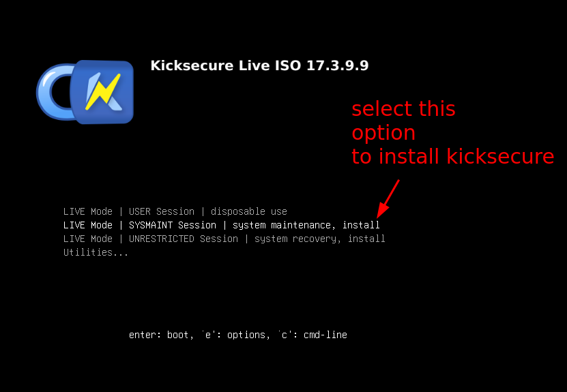Click the red 'select this' annotation
Viewport: 567px width, 392px height.
pyautogui.click(x=403, y=109)
